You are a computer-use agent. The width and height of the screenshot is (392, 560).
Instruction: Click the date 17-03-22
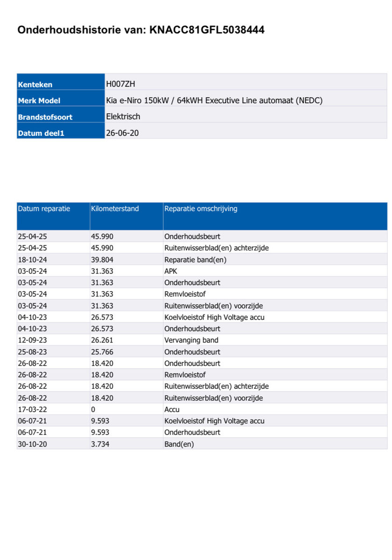tap(32, 409)
